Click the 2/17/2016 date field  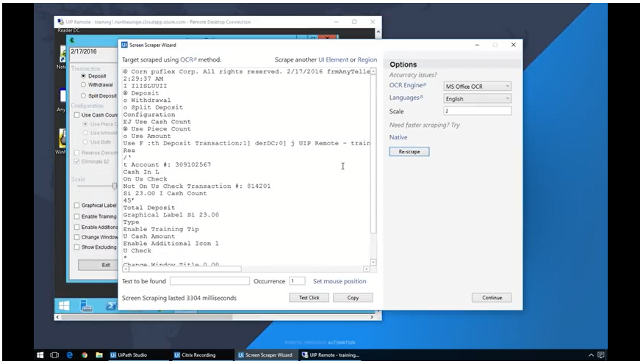(93, 54)
